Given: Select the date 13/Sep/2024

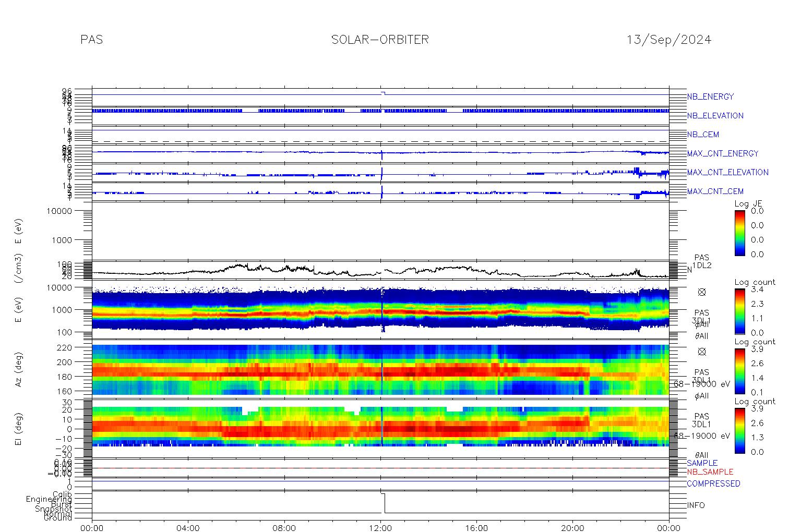Looking at the screenshot, I should (x=669, y=40).
